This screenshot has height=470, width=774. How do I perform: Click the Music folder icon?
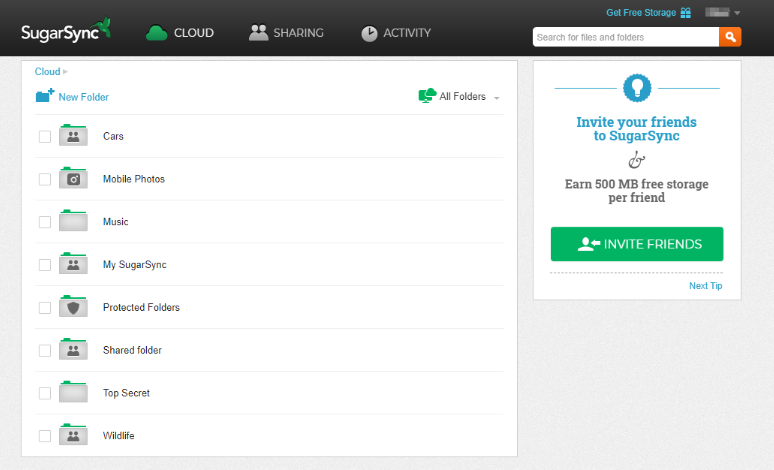(73, 221)
